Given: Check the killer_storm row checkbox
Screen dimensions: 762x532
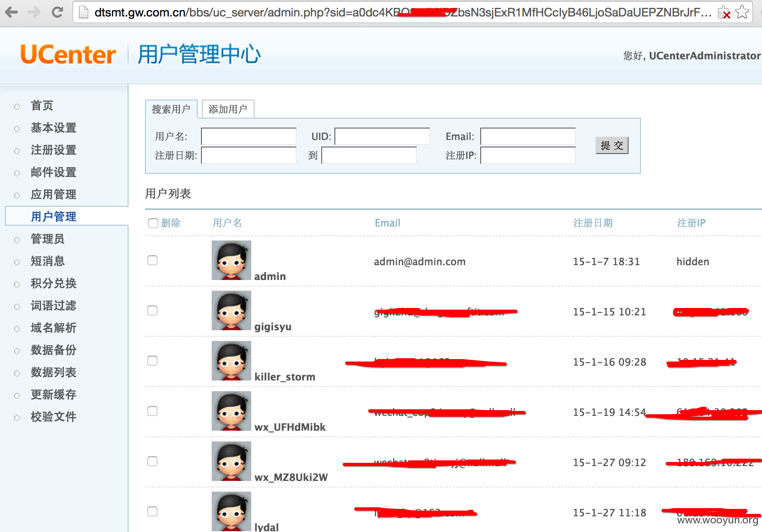Looking at the screenshot, I should click(x=152, y=361).
